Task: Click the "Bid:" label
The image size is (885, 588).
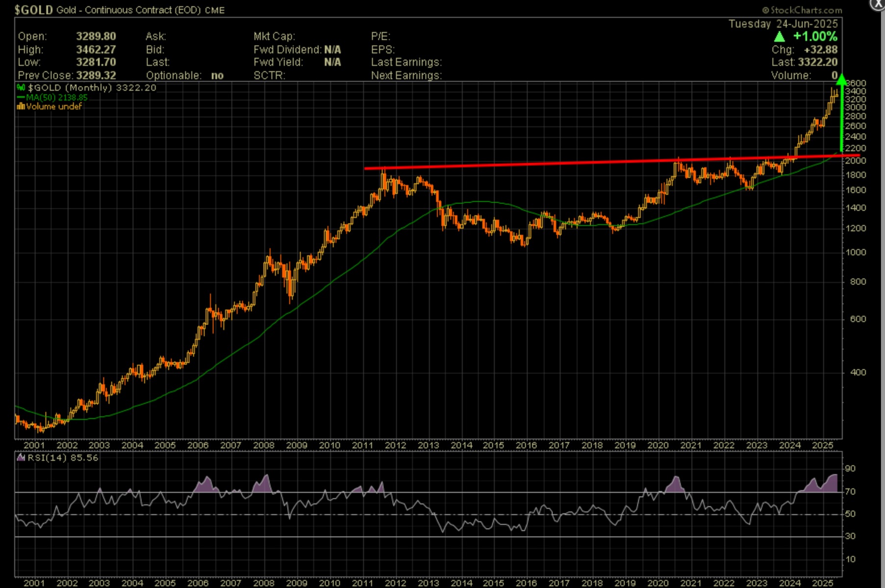Action: click(155, 49)
